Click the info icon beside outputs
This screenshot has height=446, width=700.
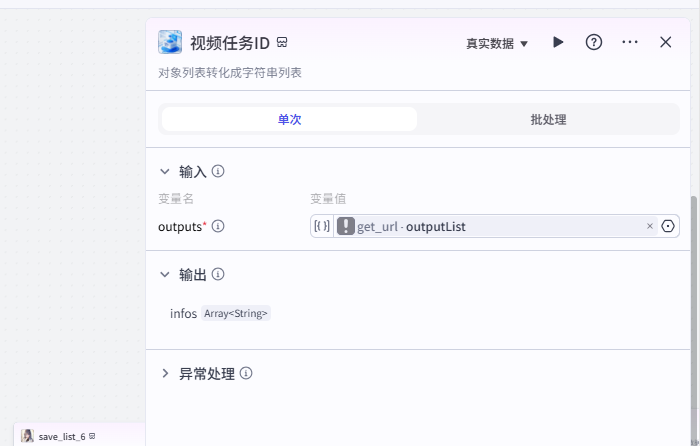218,226
